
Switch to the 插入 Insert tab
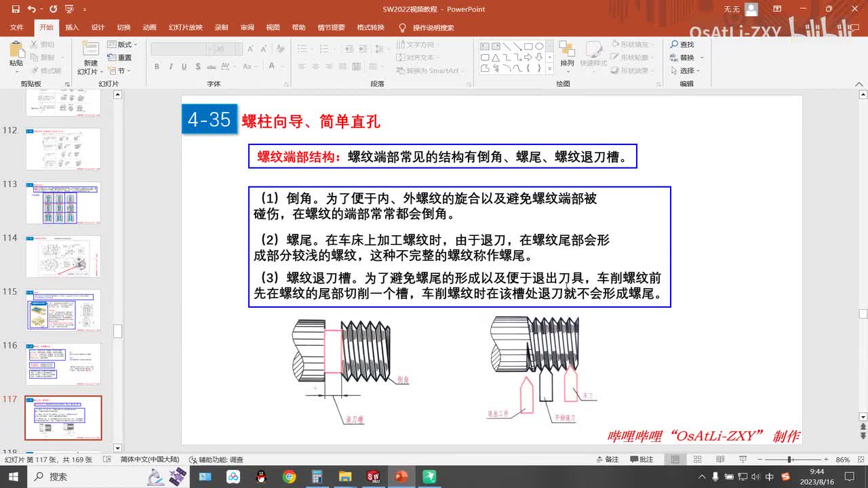(x=72, y=28)
